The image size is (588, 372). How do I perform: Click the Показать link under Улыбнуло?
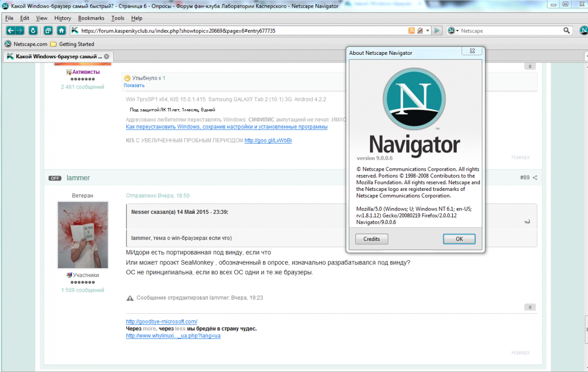pos(134,85)
